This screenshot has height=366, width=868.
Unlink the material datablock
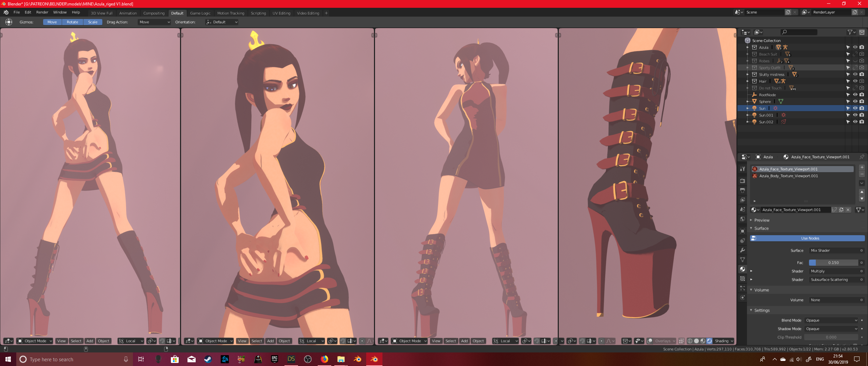coord(848,210)
